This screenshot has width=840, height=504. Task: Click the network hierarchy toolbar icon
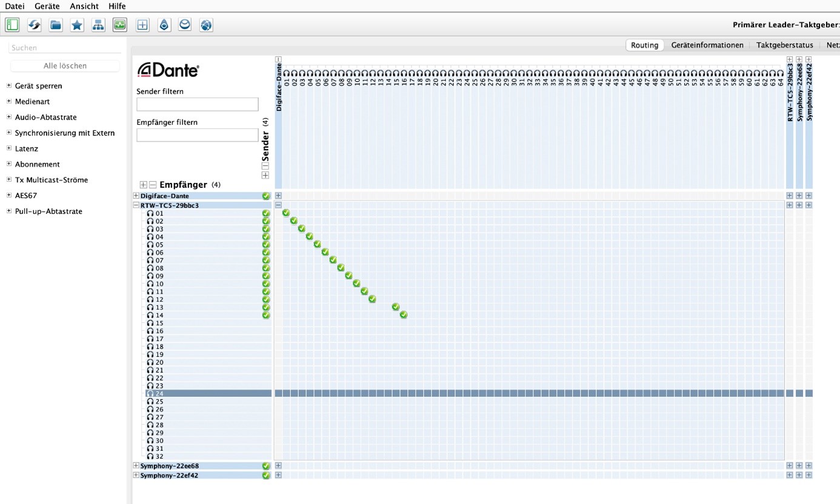pos(98,25)
